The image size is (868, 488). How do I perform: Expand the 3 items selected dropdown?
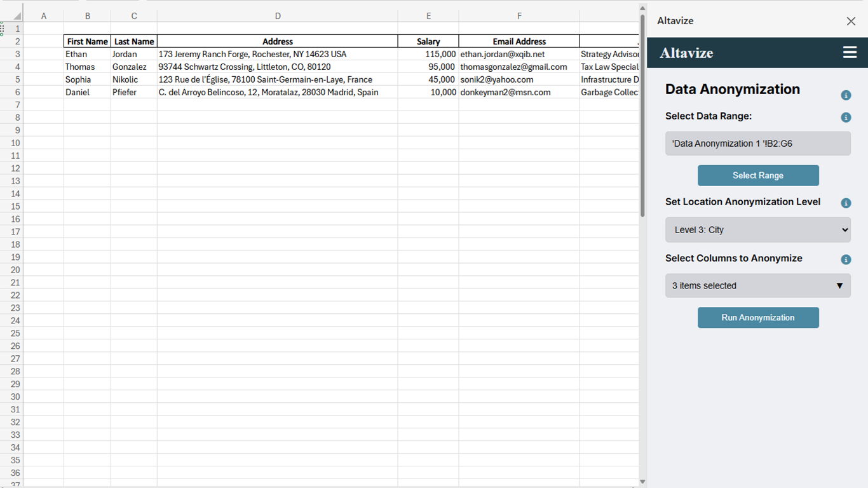(x=758, y=286)
